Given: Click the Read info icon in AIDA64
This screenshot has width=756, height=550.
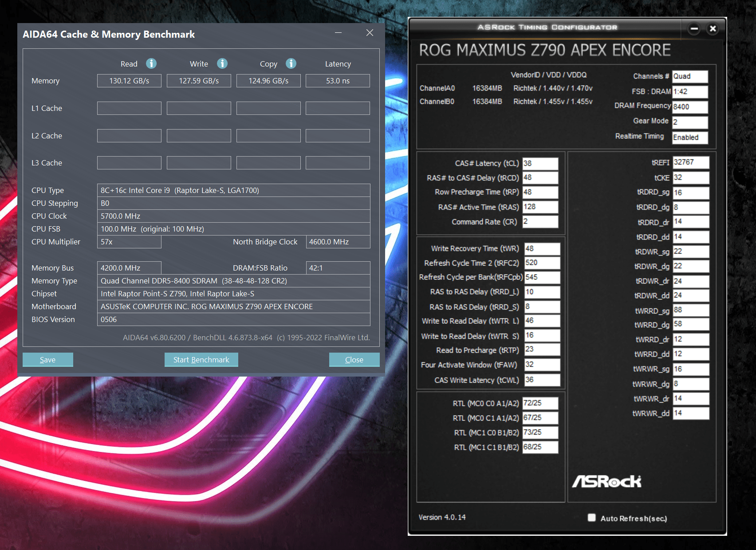Looking at the screenshot, I should [151, 63].
